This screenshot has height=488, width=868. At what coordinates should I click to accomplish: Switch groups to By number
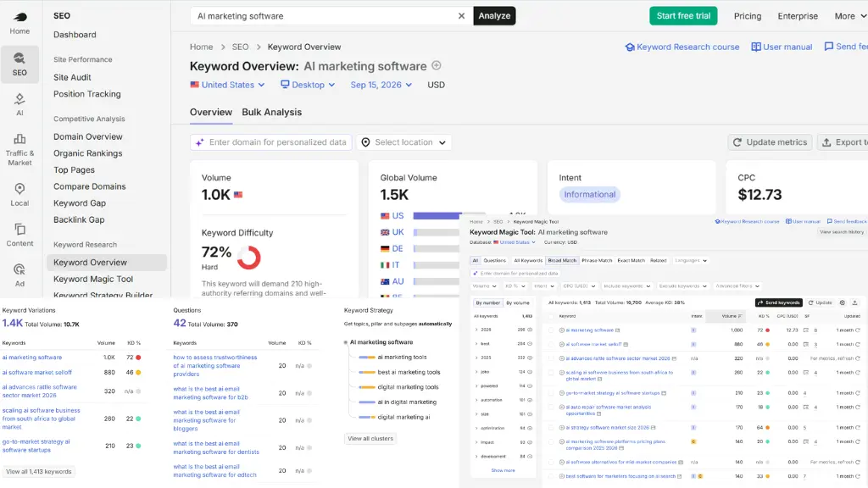487,302
